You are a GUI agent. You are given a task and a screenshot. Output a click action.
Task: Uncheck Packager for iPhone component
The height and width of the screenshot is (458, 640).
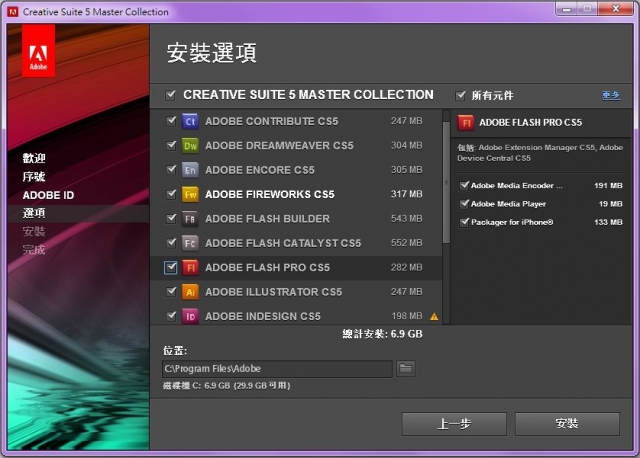click(464, 222)
